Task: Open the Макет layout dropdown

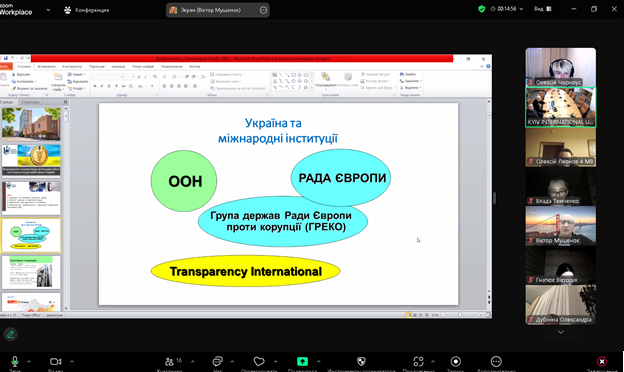Action: (x=77, y=74)
